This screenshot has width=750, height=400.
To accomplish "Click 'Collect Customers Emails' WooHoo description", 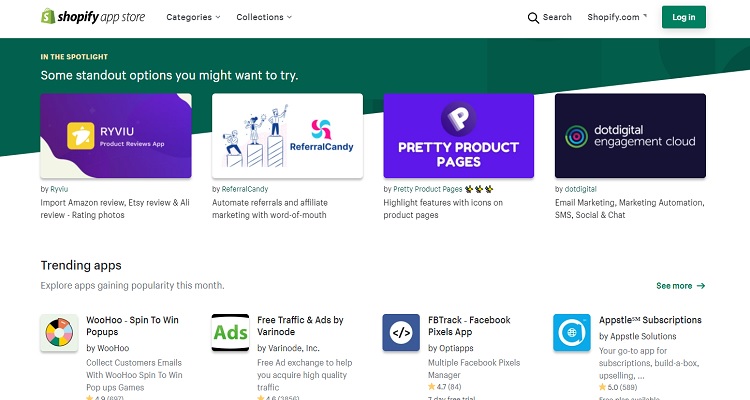I will pyautogui.click(x=134, y=375).
